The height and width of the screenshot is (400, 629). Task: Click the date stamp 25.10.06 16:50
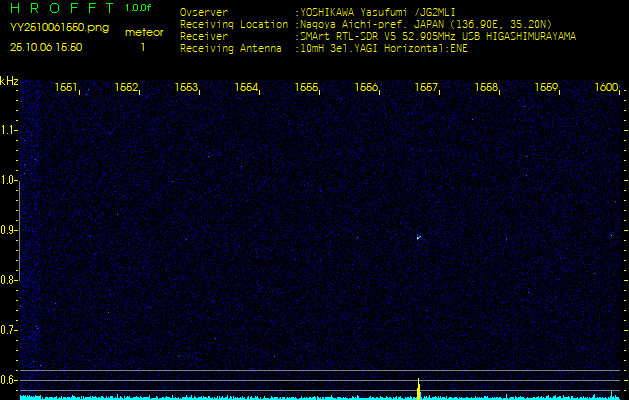point(46,47)
